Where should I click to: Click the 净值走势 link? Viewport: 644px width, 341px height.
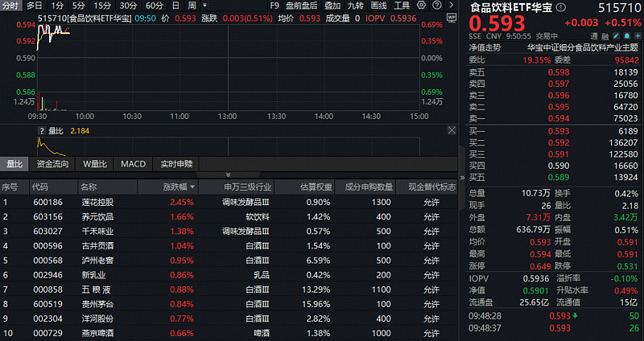coord(485,47)
